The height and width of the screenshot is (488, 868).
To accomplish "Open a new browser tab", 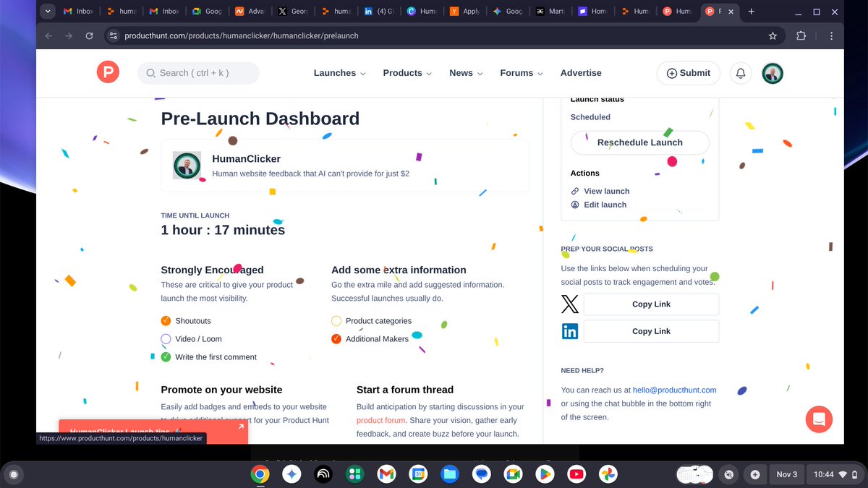I will [x=752, y=12].
